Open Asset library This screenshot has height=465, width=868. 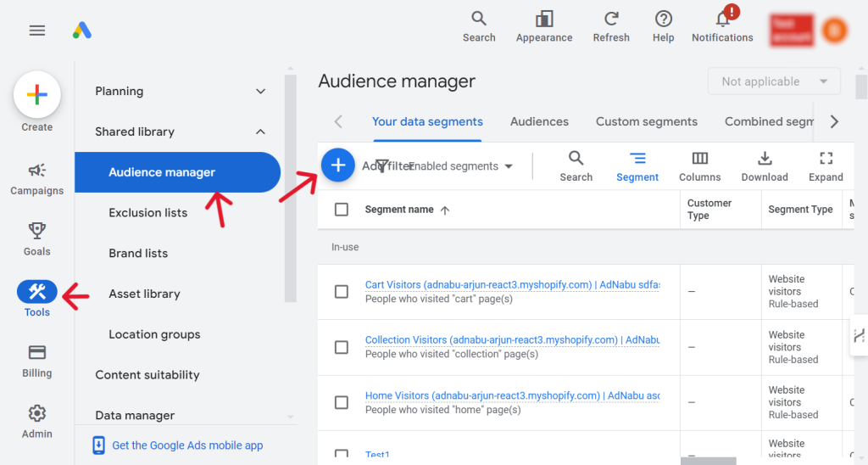(x=144, y=294)
